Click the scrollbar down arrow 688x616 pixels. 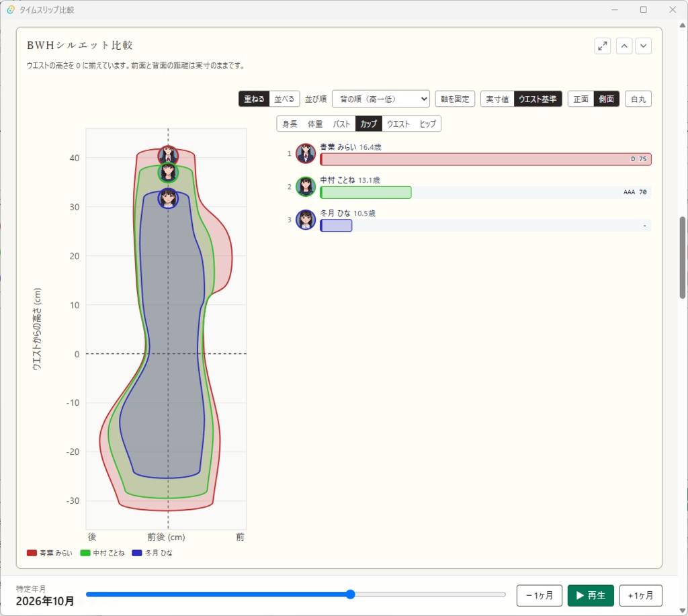(x=683, y=611)
